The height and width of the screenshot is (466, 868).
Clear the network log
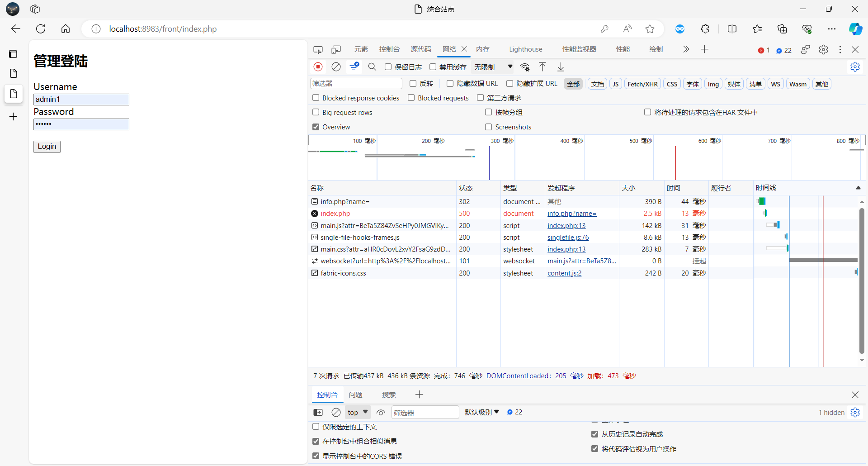(x=336, y=67)
